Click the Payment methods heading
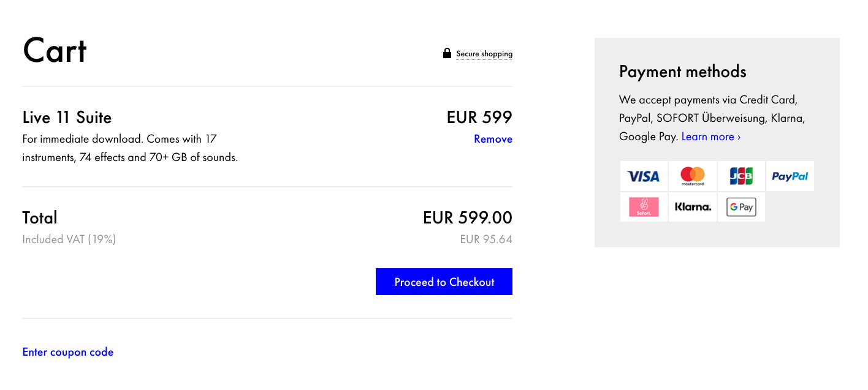This screenshot has width=868, height=390. 683,72
